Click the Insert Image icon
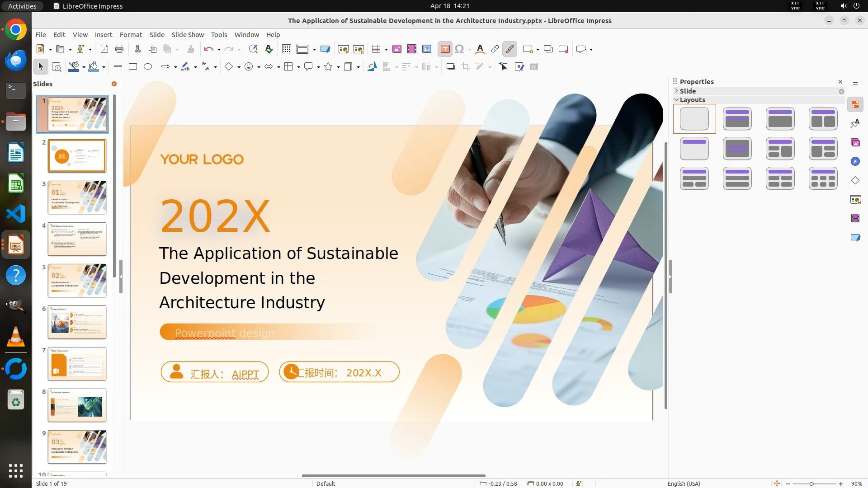 397,49
